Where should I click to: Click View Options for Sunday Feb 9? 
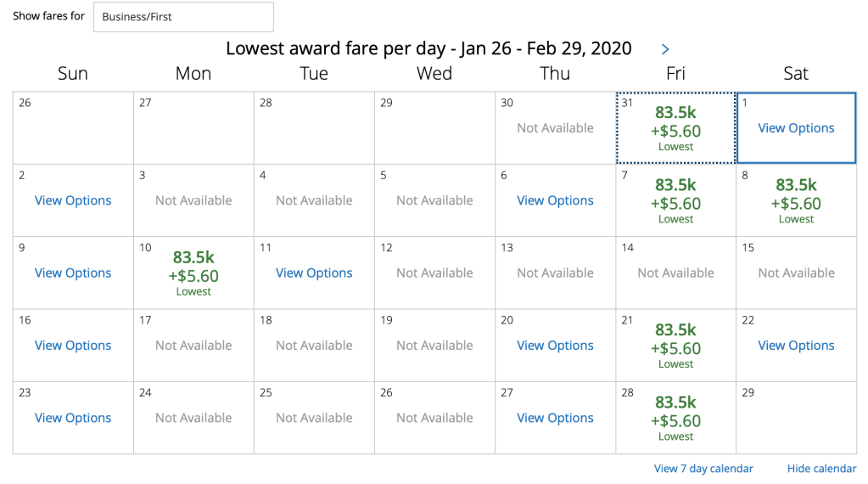pos(73,273)
